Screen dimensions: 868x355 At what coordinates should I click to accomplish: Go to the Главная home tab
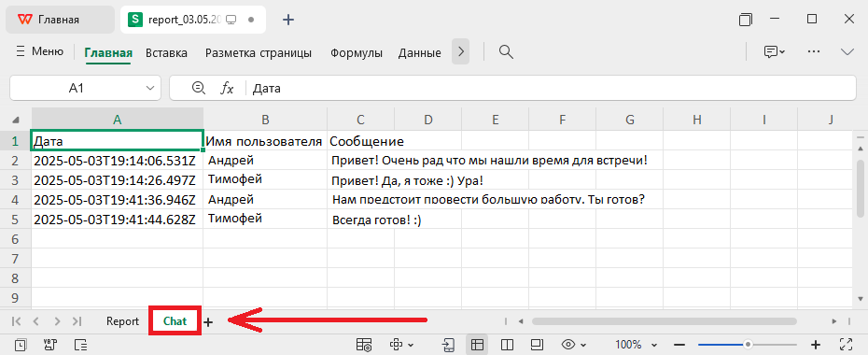click(x=108, y=53)
